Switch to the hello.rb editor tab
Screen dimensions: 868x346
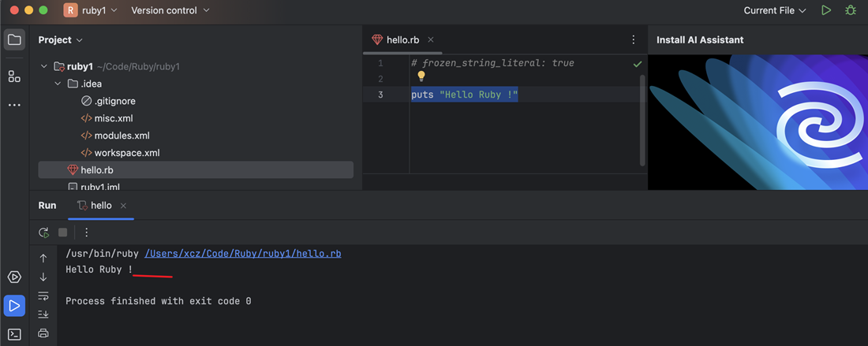point(402,39)
